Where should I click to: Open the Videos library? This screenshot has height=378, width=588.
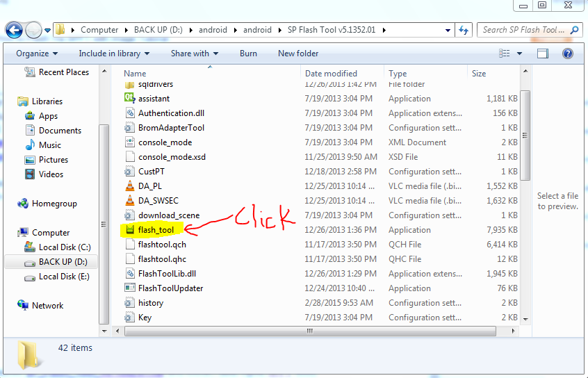[x=44, y=174]
